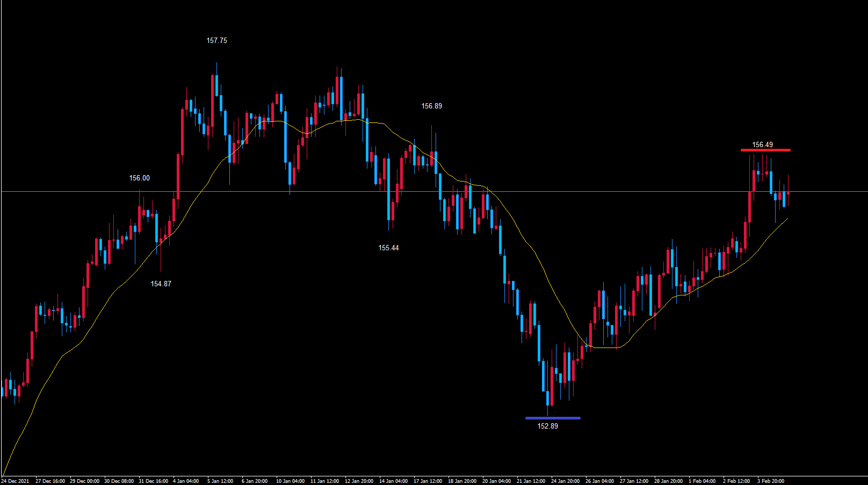
Task: Click the 28 Jan 20:00 time label
Action: click(x=668, y=481)
